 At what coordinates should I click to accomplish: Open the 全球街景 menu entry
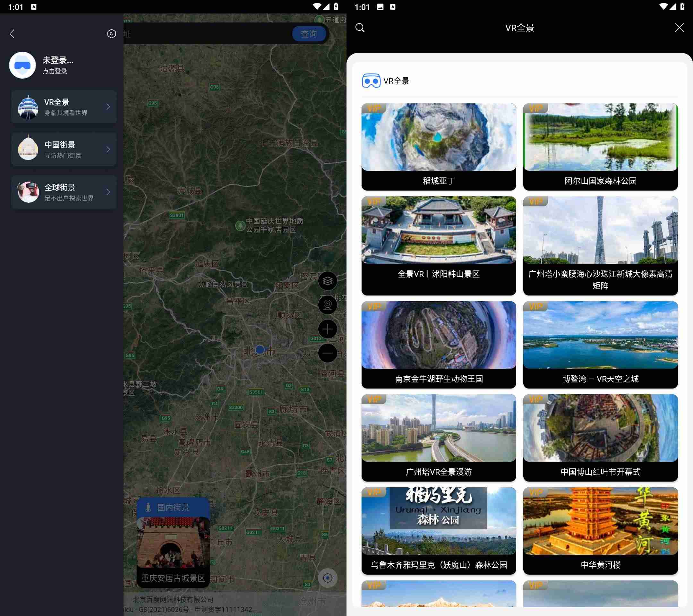tap(64, 192)
